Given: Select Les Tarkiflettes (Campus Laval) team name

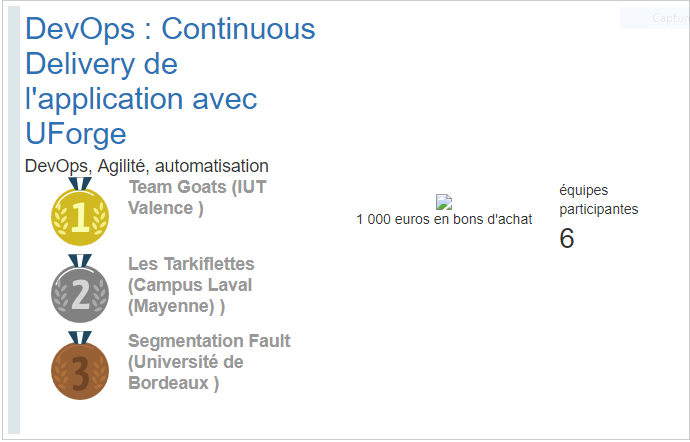Looking at the screenshot, I should click(191, 285).
